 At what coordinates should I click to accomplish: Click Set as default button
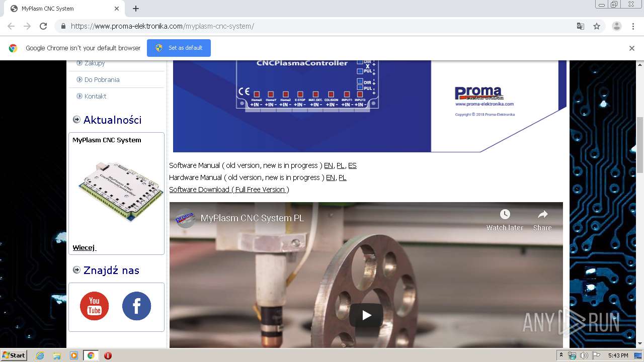click(179, 48)
